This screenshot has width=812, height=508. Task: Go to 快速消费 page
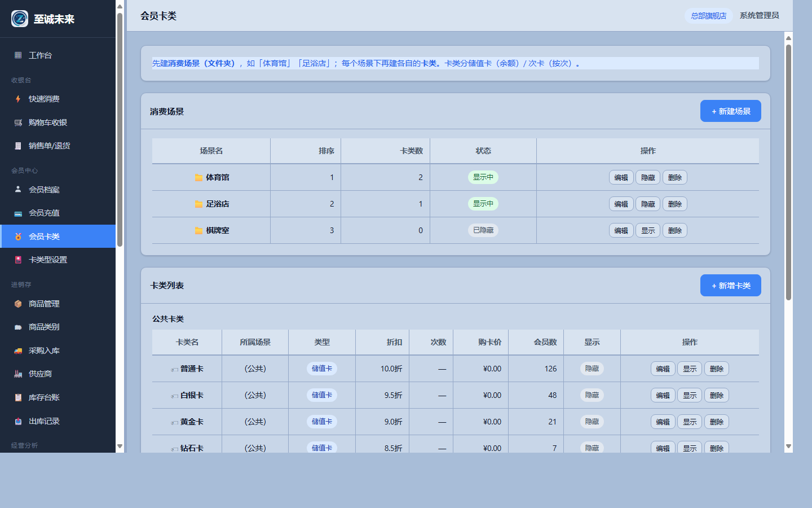pos(58,99)
